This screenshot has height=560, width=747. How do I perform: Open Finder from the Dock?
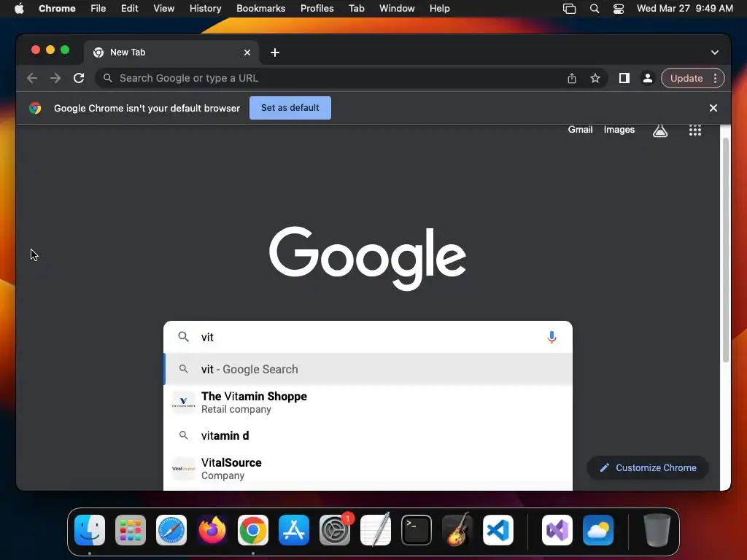coord(90,530)
